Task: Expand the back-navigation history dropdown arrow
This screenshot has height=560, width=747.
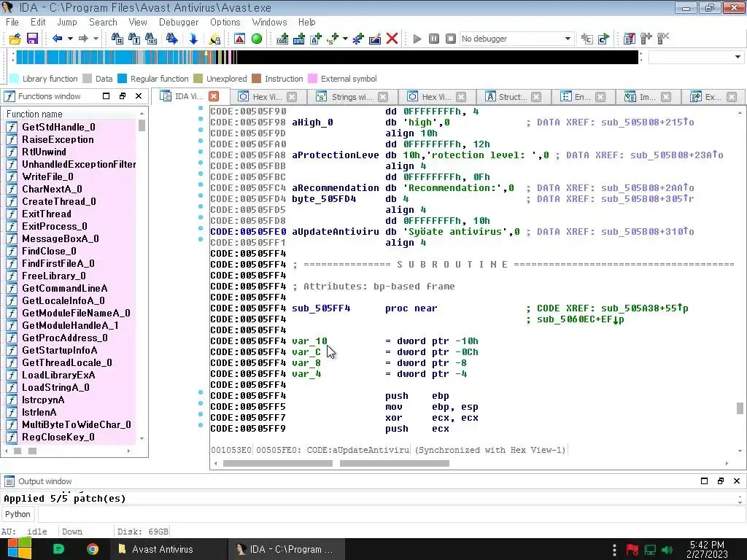Action: (x=70, y=39)
